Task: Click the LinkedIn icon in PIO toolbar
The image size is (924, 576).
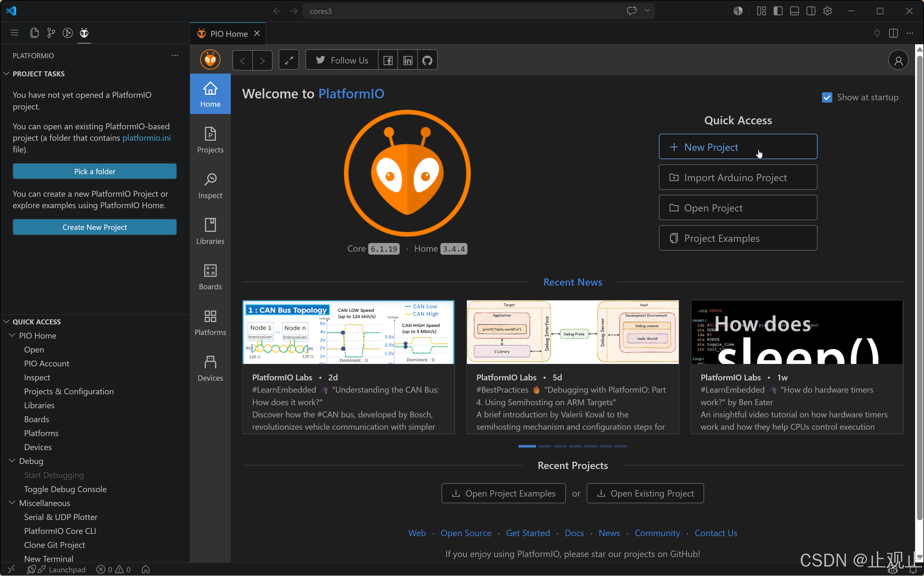Action: click(408, 60)
